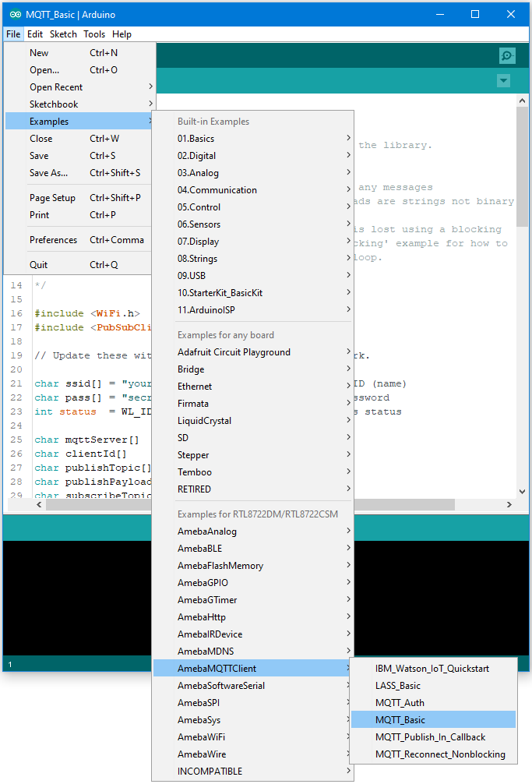Expand 08.Strings examples
This screenshot has height=784, width=532.
click(253, 259)
